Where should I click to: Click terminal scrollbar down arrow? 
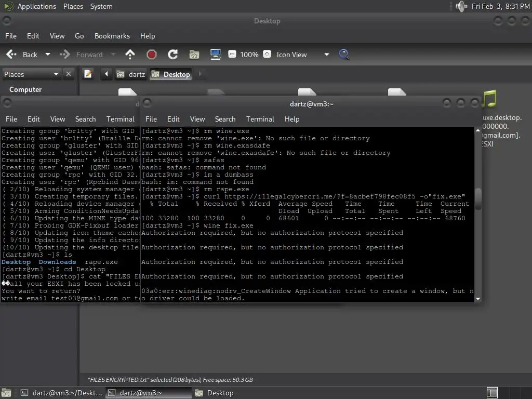click(478, 299)
